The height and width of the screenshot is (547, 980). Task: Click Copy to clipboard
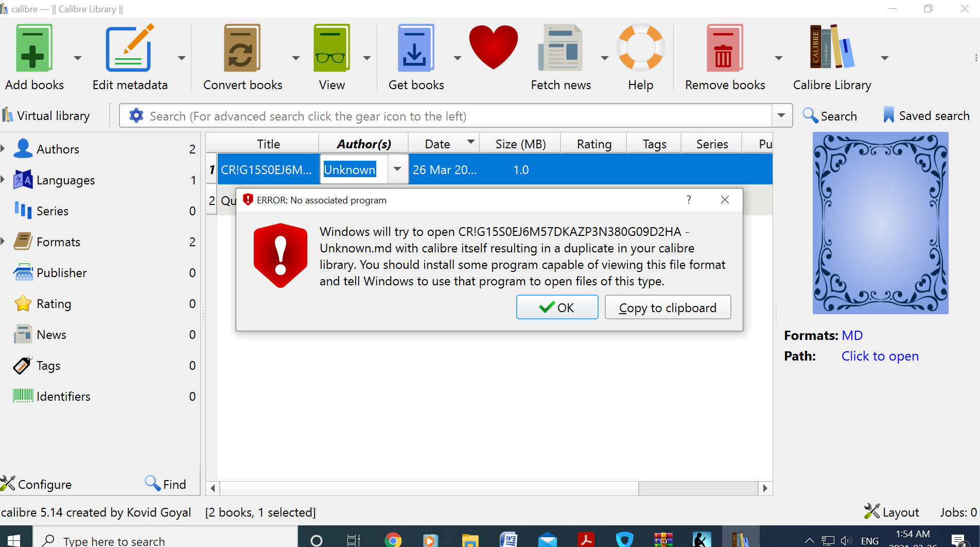(x=667, y=307)
